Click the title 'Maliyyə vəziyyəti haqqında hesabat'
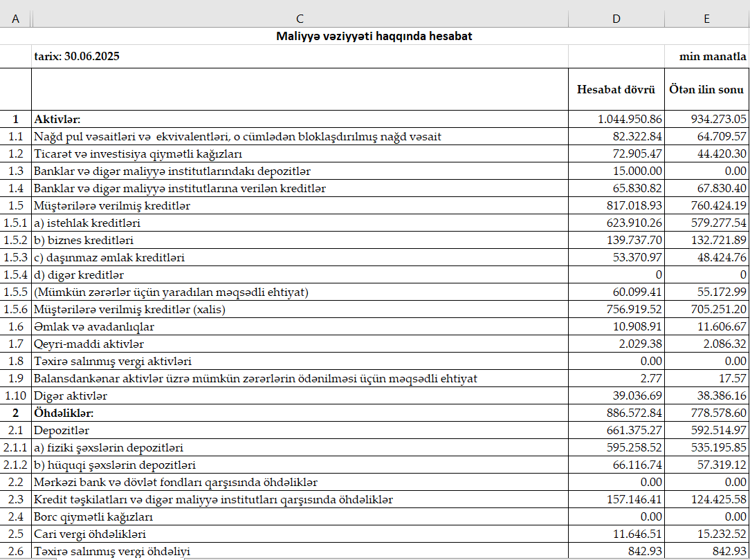The height and width of the screenshot is (560, 750). 374,37
